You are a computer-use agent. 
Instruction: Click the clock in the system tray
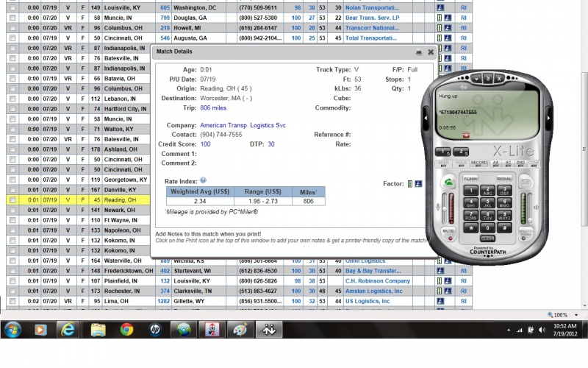tap(564, 330)
